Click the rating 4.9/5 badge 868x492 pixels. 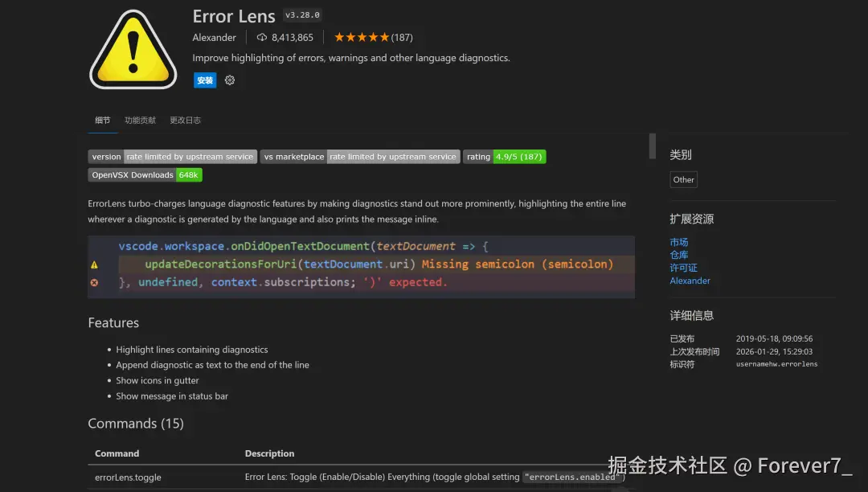click(504, 157)
